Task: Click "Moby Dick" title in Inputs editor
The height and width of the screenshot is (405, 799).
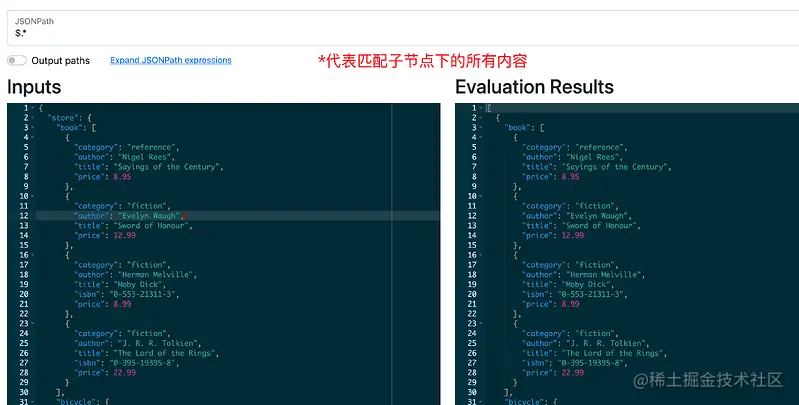Action: [x=138, y=284]
